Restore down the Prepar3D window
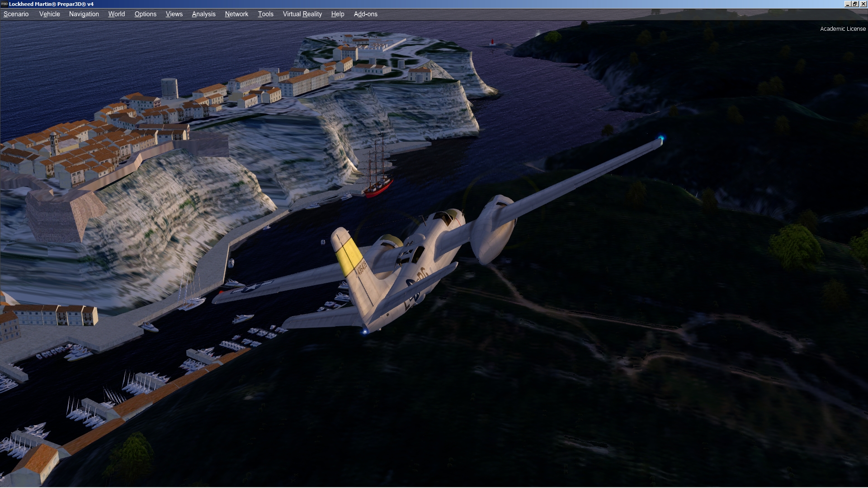Image resolution: width=868 pixels, height=488 pixels. click(855, 4)
